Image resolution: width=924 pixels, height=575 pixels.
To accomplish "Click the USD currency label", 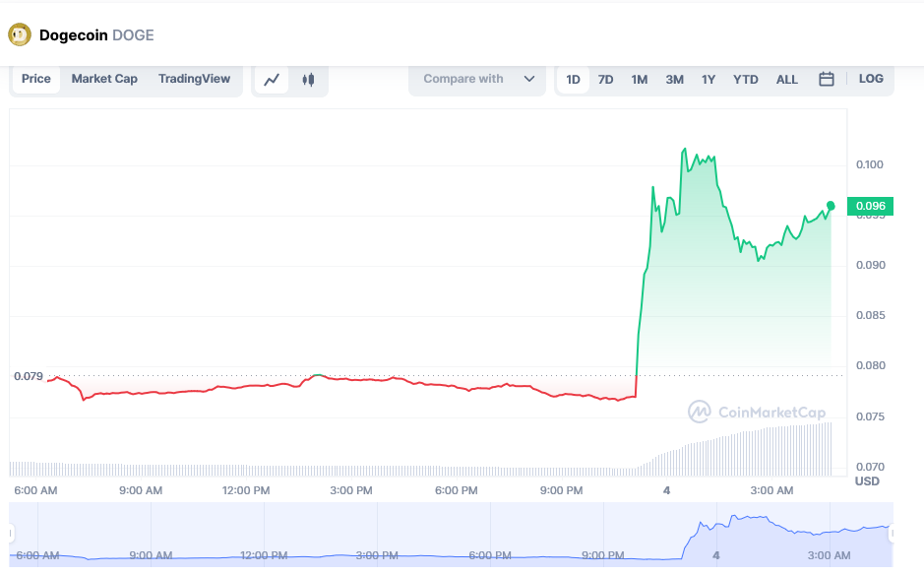I will pyautogui.click(x=867, y=481).
